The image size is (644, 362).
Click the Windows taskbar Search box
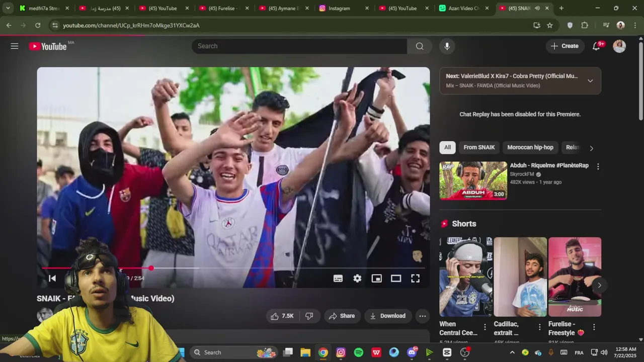pos(234,352)
